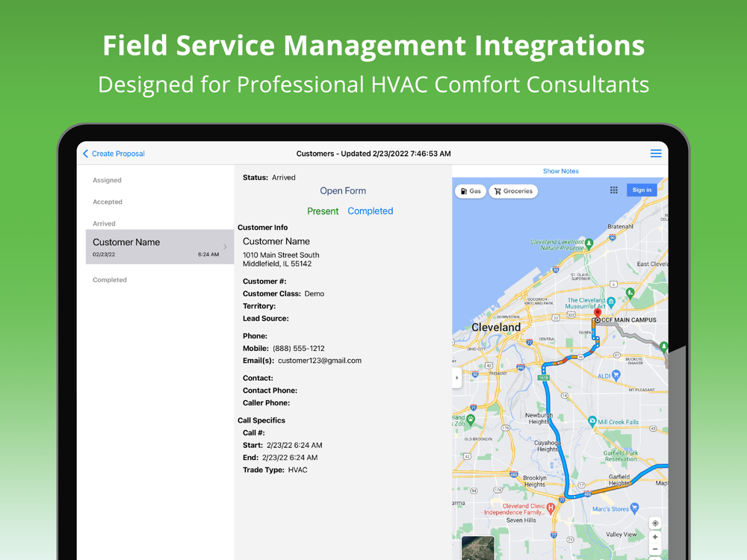
Task: Click the Call Specifics section heading
Action: (x=261, y=420)
